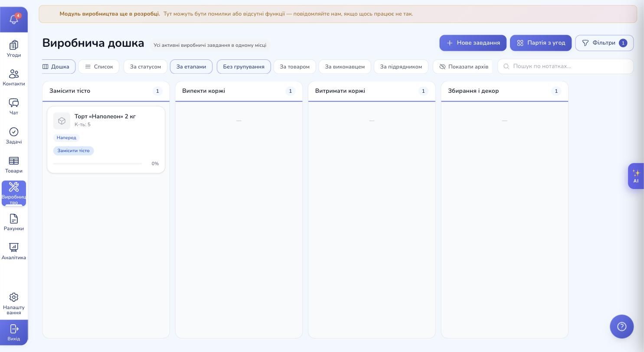Go to Аналітика section
The height and width of the screenshot is (352, 644).
coord(14,251)
